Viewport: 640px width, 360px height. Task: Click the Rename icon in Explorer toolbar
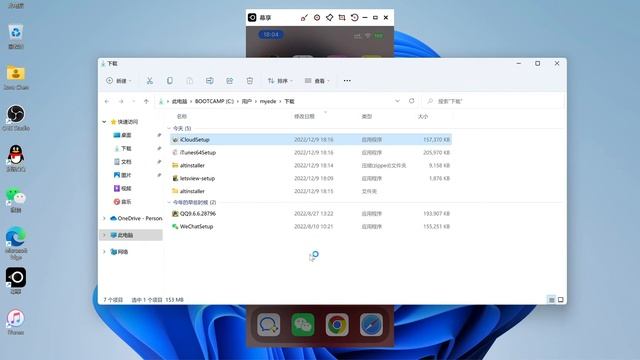tap(209, 81)
